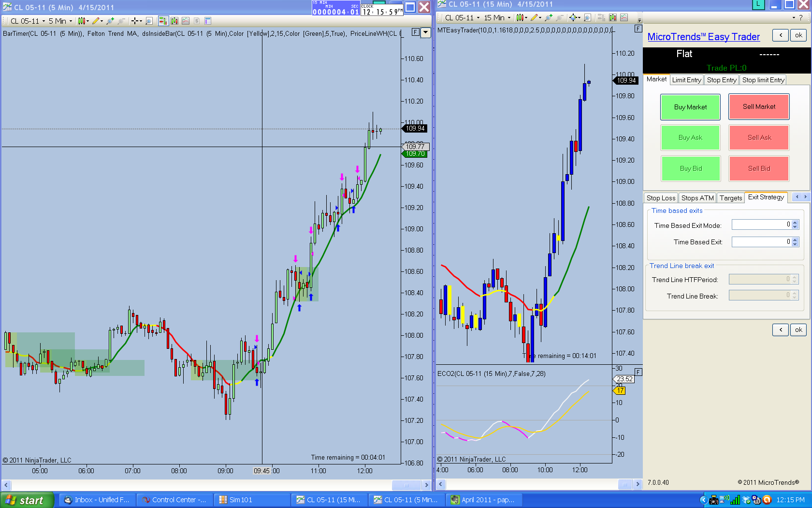Click zoom out magnifier in 15 Min chart

560,17
